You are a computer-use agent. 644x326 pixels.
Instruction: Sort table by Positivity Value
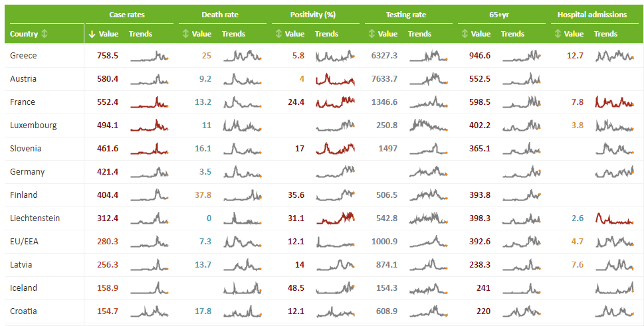278,34
